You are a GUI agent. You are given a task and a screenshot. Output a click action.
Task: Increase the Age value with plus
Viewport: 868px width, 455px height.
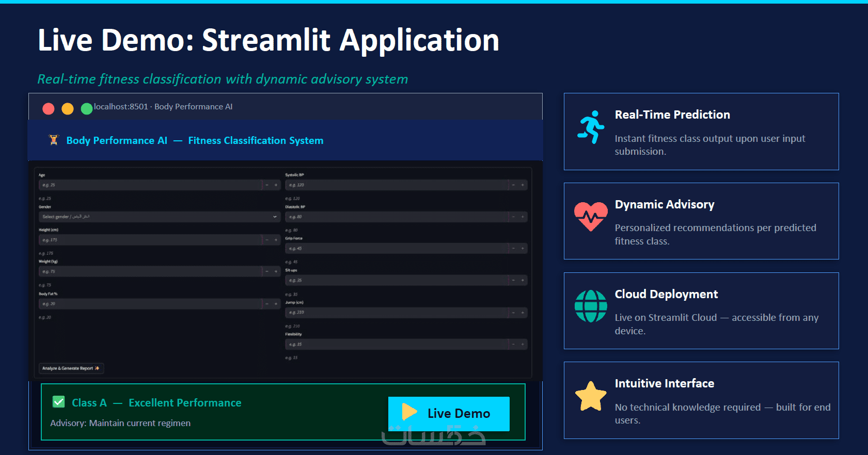[276, 185]
